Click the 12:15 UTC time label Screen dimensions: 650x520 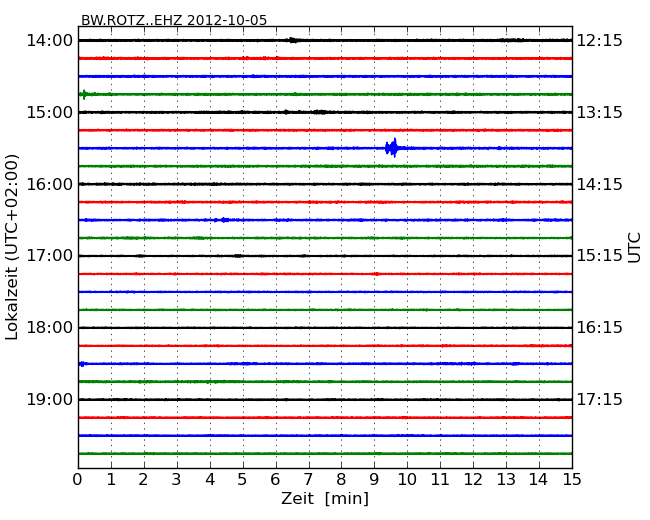tap(600, 41)
